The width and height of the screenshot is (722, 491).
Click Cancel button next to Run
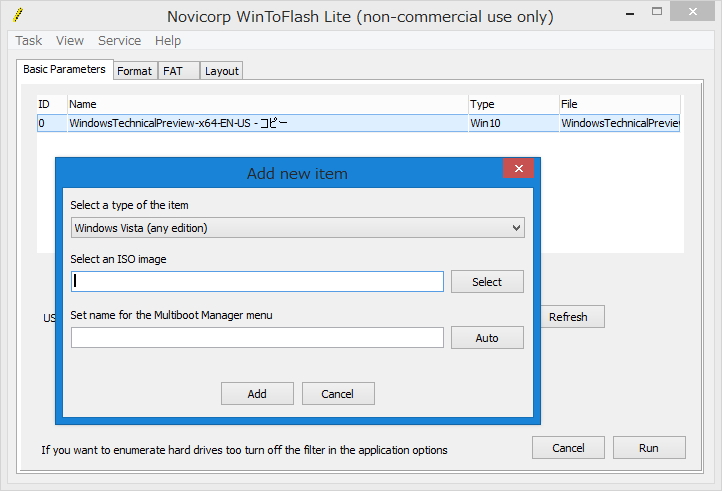coord(568,448)
